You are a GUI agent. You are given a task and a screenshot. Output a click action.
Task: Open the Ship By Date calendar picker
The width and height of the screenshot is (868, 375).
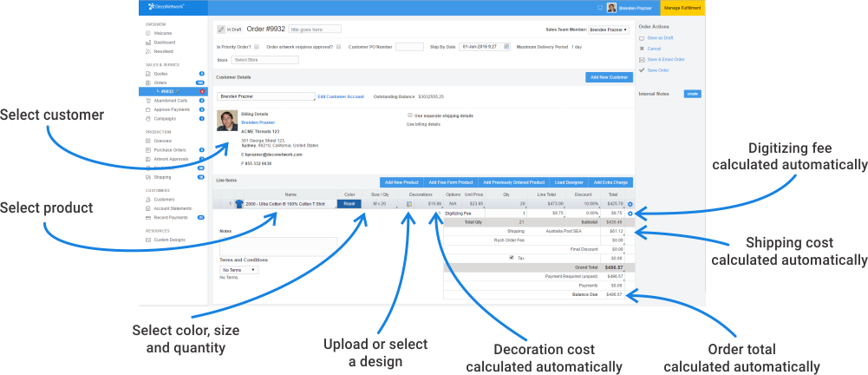click(506, 46)
